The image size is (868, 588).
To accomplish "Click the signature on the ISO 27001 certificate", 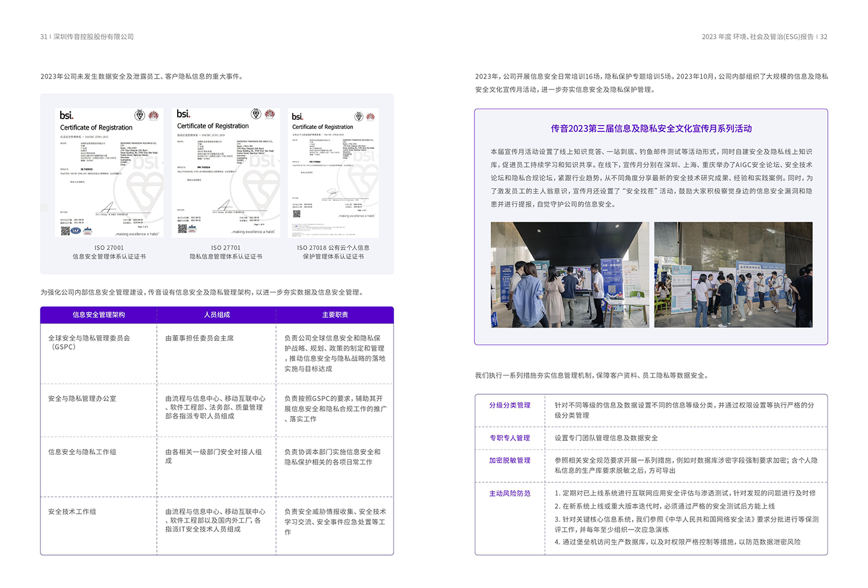I will (108, 208).
